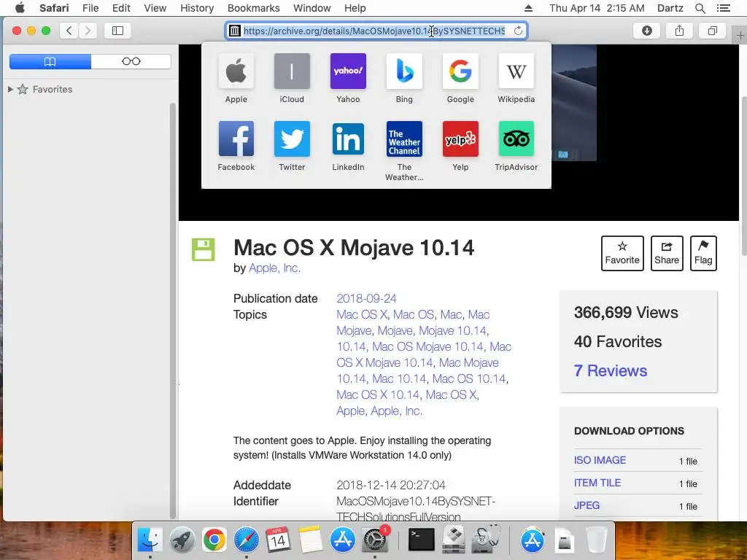The height and width of the screenshot is (560, 747).
Task: Click the eject icon in the menu bar
Action: [x=528, y=8]
